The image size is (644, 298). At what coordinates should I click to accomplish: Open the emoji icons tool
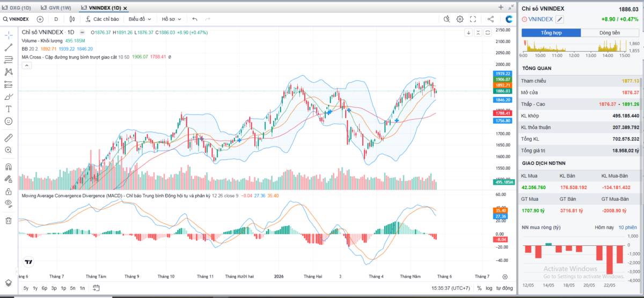pos(9,121)
